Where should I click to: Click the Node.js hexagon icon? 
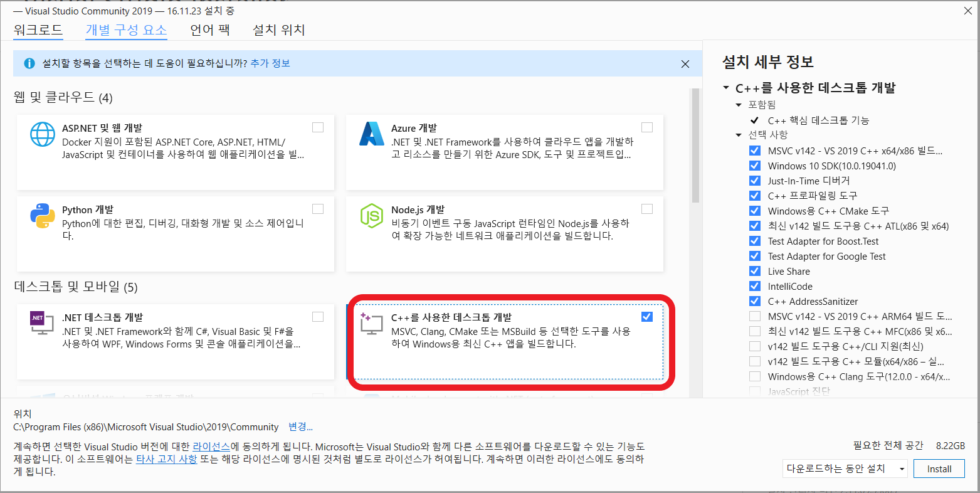click(372, 216)
